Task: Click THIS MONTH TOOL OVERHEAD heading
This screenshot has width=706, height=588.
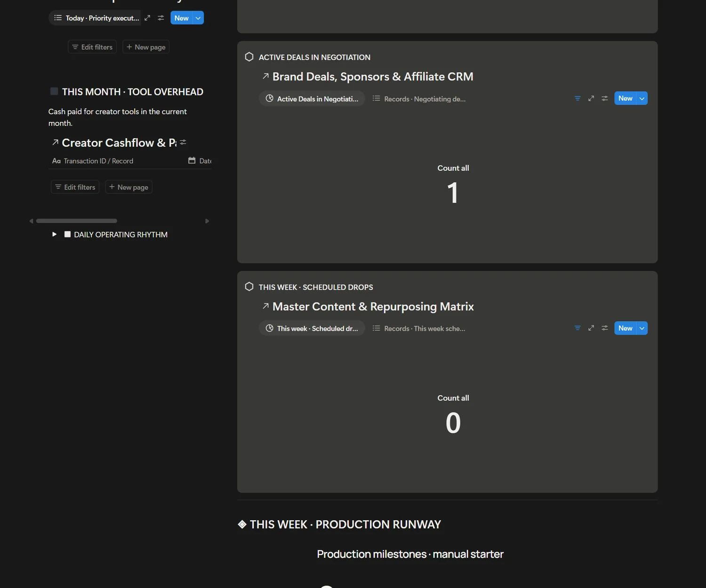Action: point(133,92)
